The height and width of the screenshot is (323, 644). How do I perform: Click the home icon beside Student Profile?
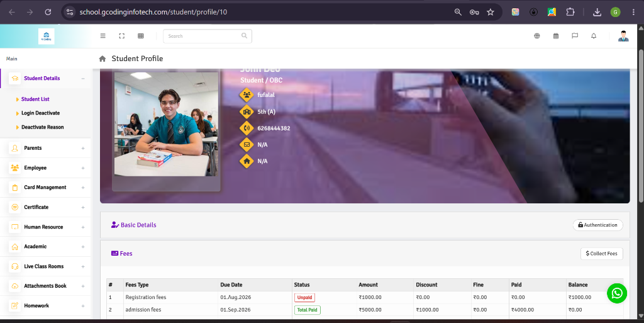(x=103, y=59)
